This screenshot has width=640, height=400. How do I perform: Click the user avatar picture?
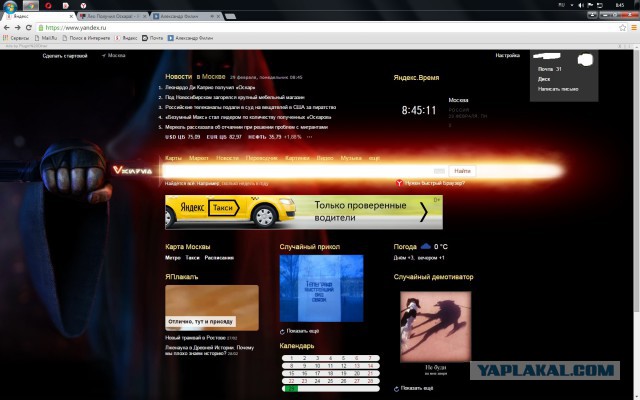[585, 60]
